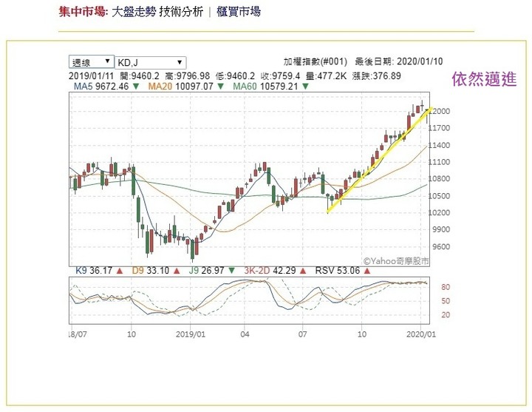Click the 12000 price axis label
532x412 pixels.
pyautogui.click(x=440, y=112)
